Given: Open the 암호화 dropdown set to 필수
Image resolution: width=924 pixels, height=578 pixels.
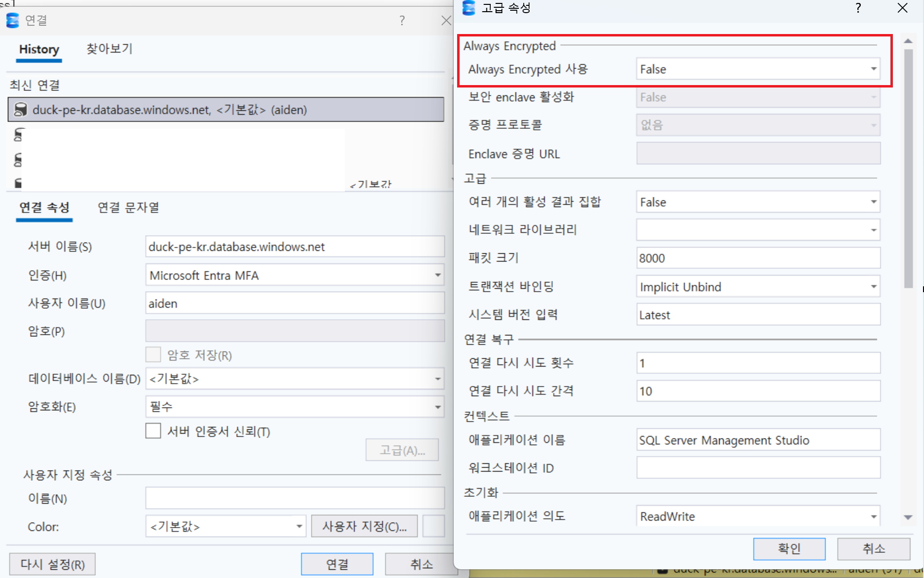Looking at the screenshot, I should coord(295,406).
